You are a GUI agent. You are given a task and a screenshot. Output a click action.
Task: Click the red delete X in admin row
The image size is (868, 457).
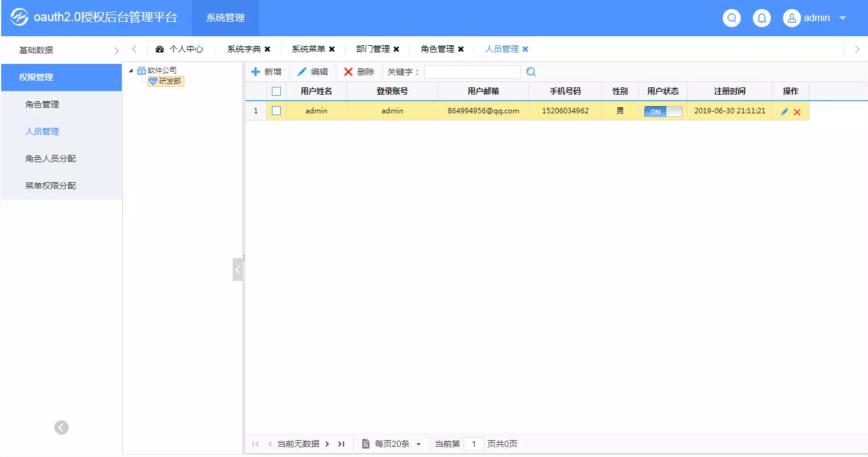tap(797, 112)
